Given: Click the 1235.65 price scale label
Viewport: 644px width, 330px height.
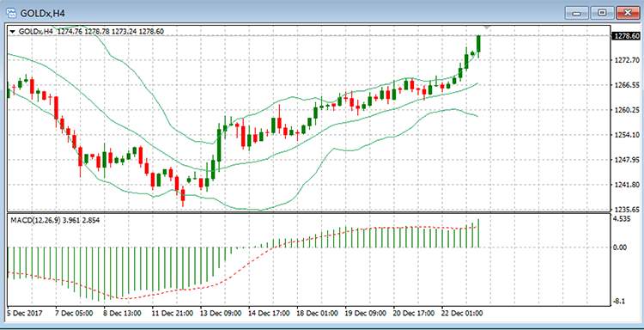Looking at the screenshot, I should [x=626, y=210].
